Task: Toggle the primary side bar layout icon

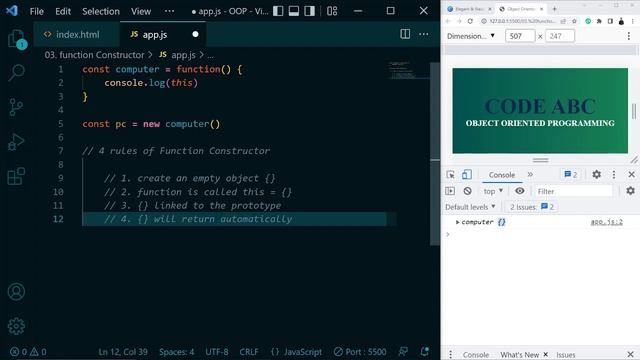Action: coord(278,11)
